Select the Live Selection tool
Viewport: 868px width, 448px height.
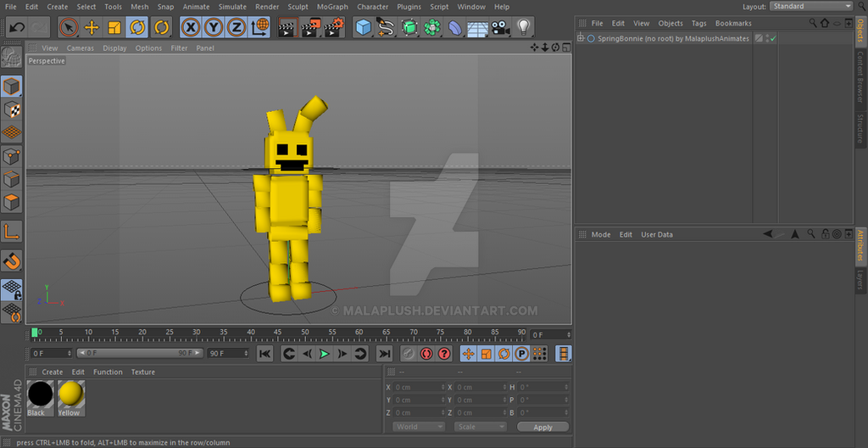69,26
